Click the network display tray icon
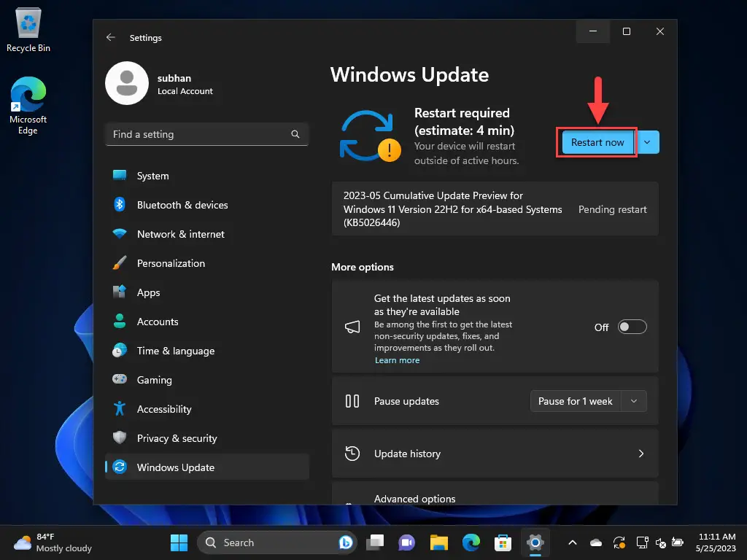The image size is (747, 560). tap(642, 542)
